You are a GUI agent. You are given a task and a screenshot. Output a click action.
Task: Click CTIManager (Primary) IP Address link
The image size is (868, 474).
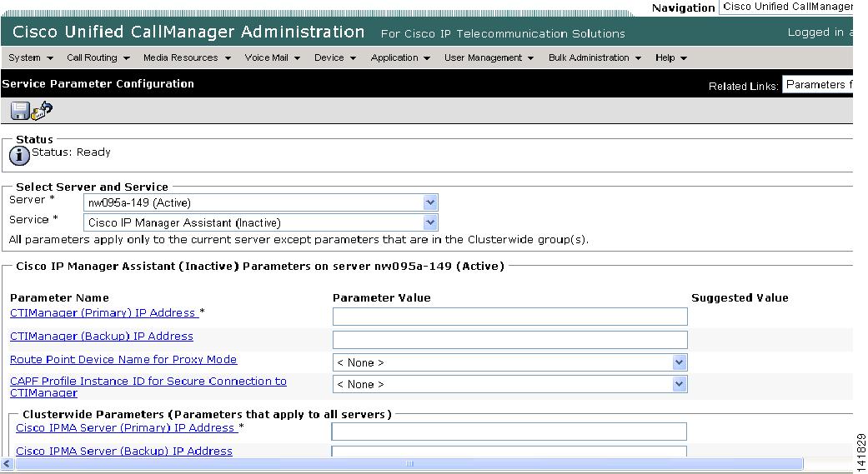pyautogui.click(x=104, y=313)
